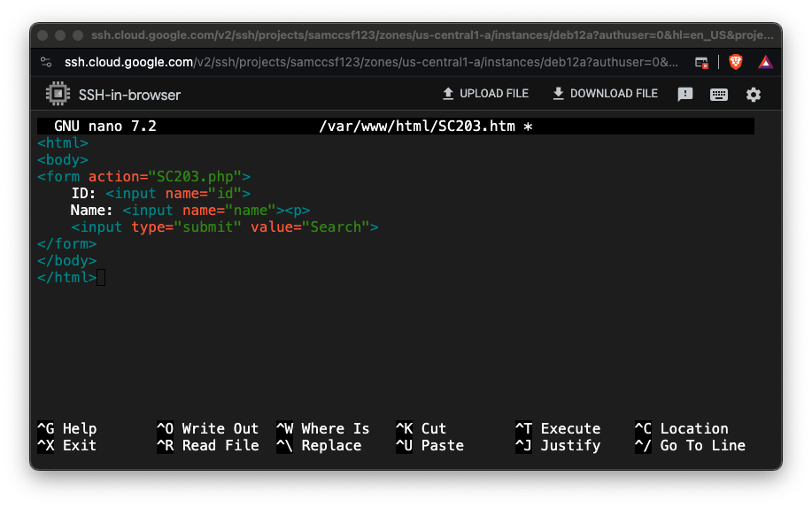Open the Brave Shields lion icon
Image resolution: width=812 pixels, height=507 pixels.
pos(735,63)
